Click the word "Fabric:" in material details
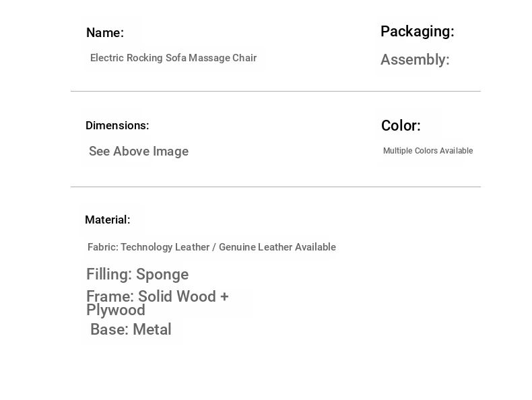532x400 pixels. (x=102, y=247)
